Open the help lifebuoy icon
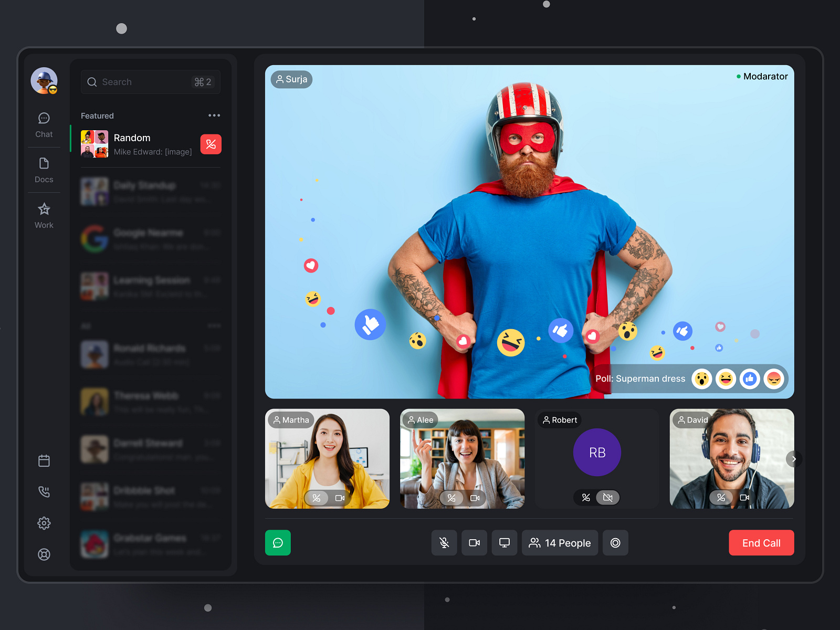This screenshot has height=630, width=840. tap(44, 554)
